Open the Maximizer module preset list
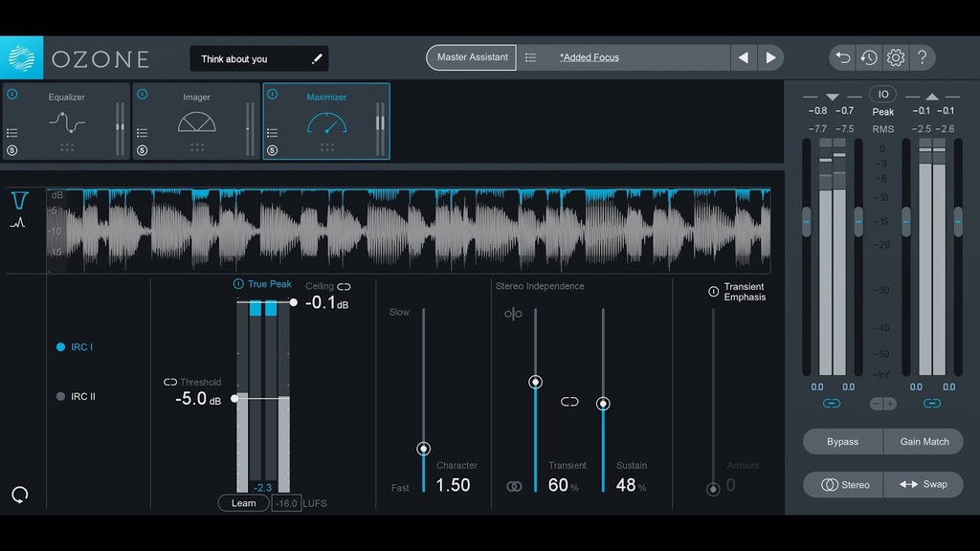The width and height of the screenshot is (980, 551). pos(273,133)
